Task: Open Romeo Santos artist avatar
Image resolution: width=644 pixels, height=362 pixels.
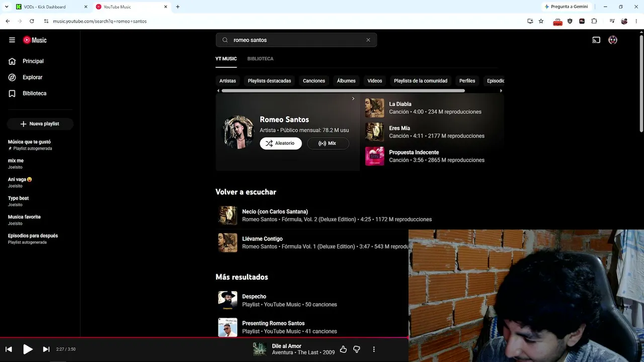Action: pos(238,132)
